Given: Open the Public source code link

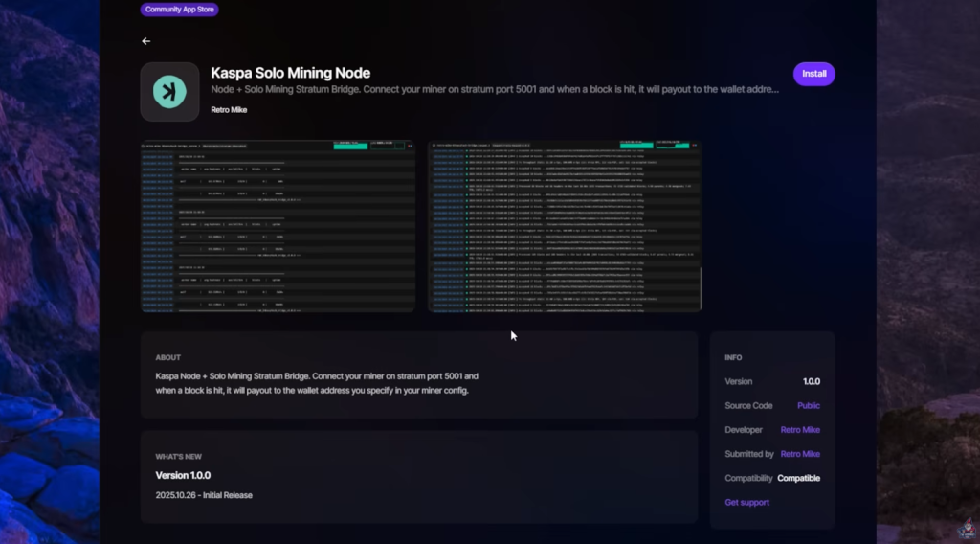Looking at the screenshot, I should [808, 406].
